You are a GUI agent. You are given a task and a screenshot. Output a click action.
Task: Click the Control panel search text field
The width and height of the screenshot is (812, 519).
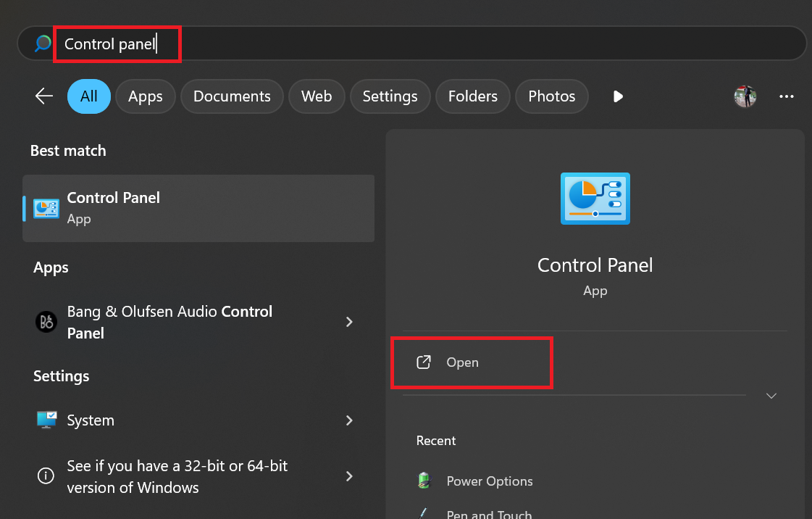point(290,43)
